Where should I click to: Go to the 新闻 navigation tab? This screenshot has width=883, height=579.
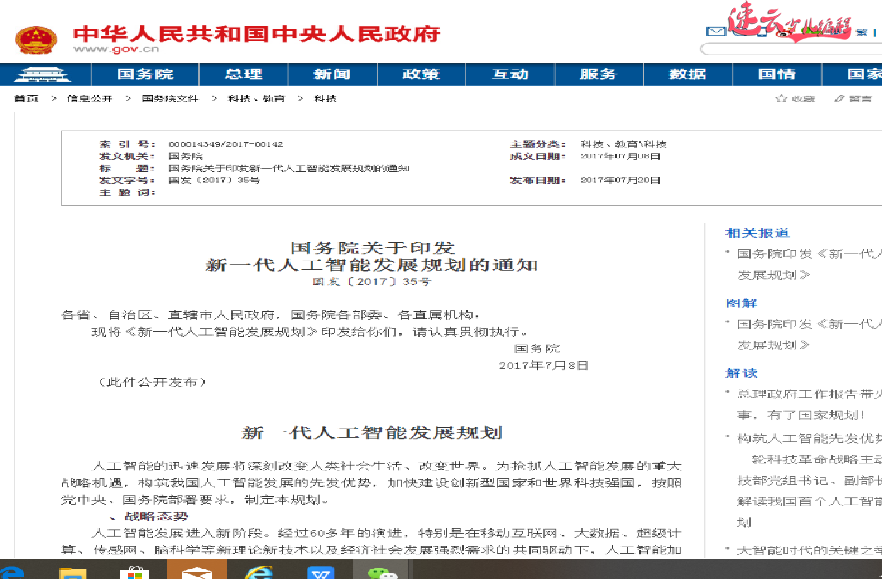coord(332,75)
